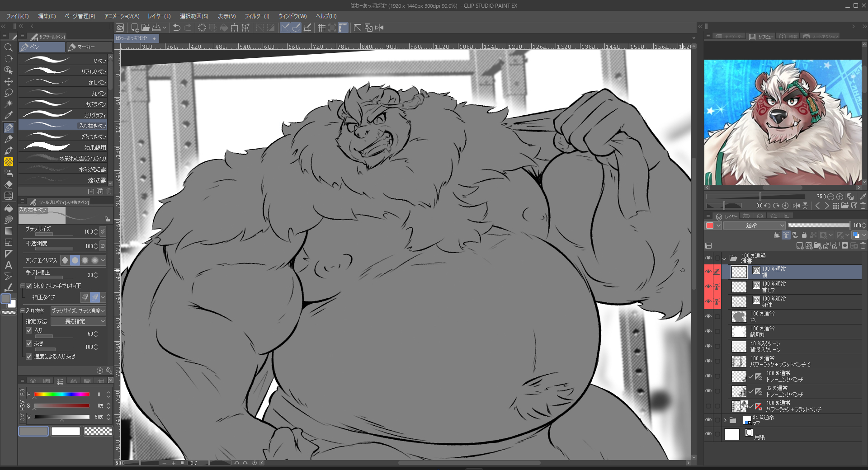Select the Text tool
868x470 pixels.
[x=8, y=265]
